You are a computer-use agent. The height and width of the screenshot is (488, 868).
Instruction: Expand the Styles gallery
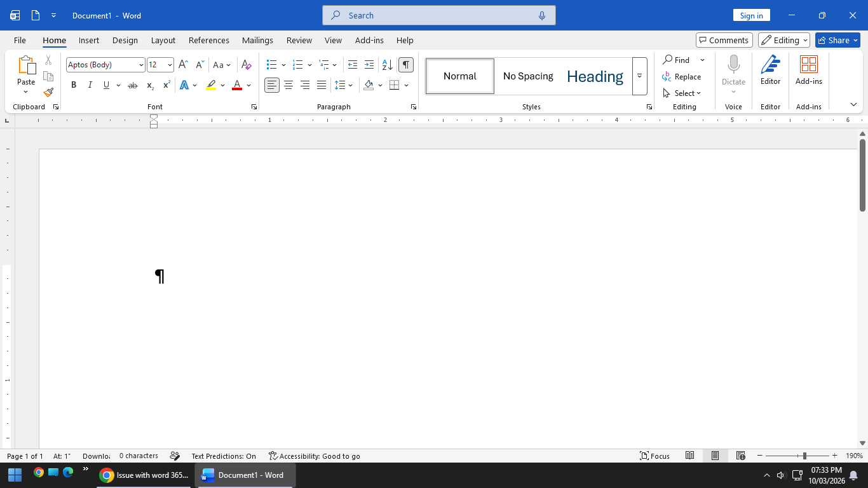(x=639, y=76)
